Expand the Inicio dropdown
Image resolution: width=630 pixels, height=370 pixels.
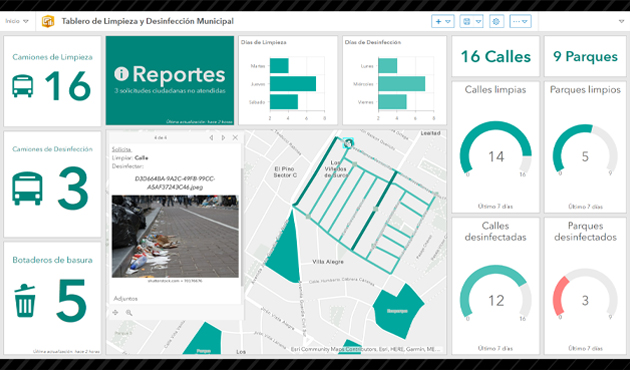(x=17, y=21)
